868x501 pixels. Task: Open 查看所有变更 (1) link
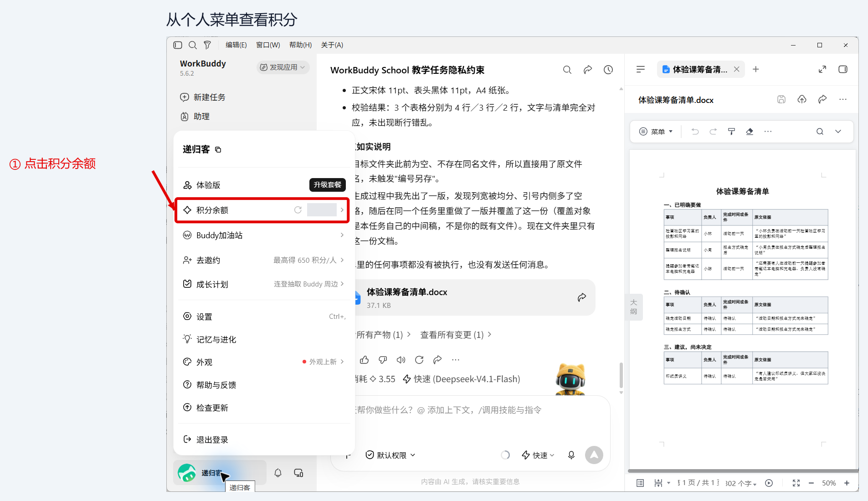456,335
